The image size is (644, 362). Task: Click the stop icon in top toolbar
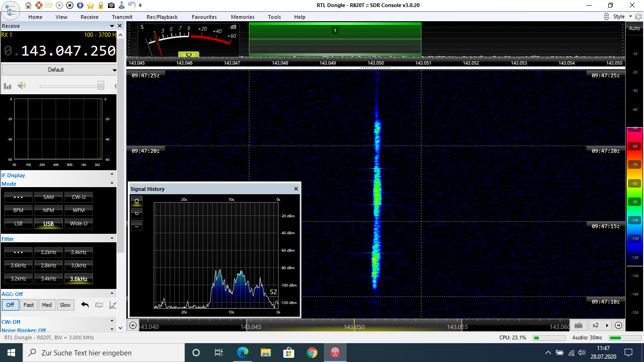(x=69, y=5)
